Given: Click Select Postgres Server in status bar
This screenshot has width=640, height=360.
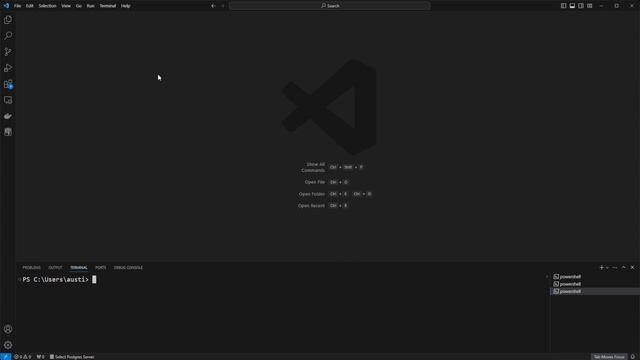Looking at the screenshot, I should tap(72, 357).
